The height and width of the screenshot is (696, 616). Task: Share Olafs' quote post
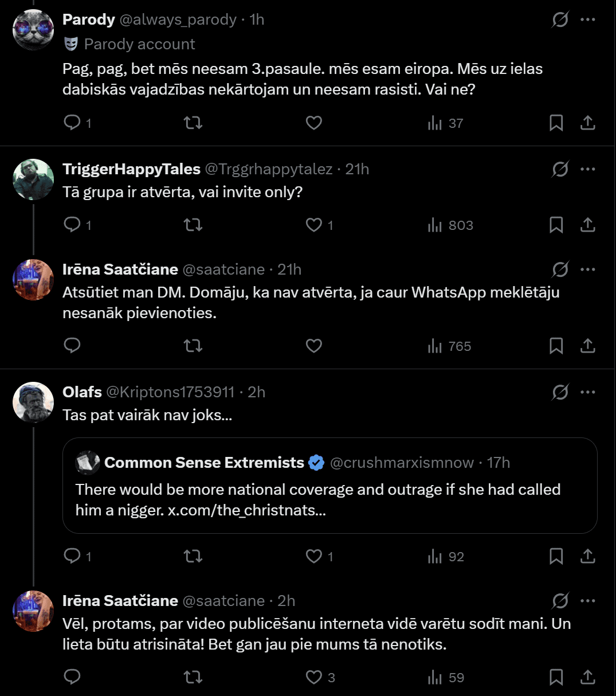[x=588, y=556]
